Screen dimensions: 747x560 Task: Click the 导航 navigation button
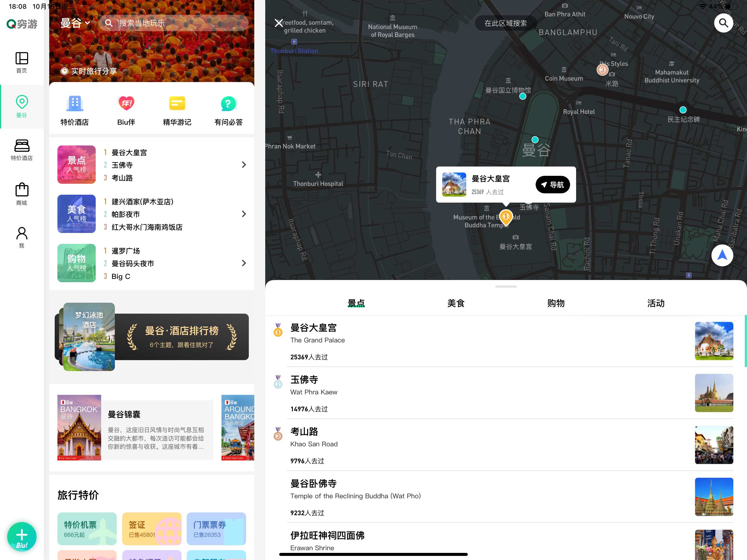(553, 184)
